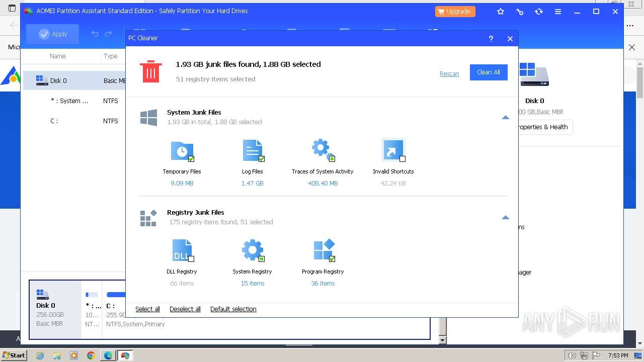Click the volume icon in system tray

click(x=572, y=355)
